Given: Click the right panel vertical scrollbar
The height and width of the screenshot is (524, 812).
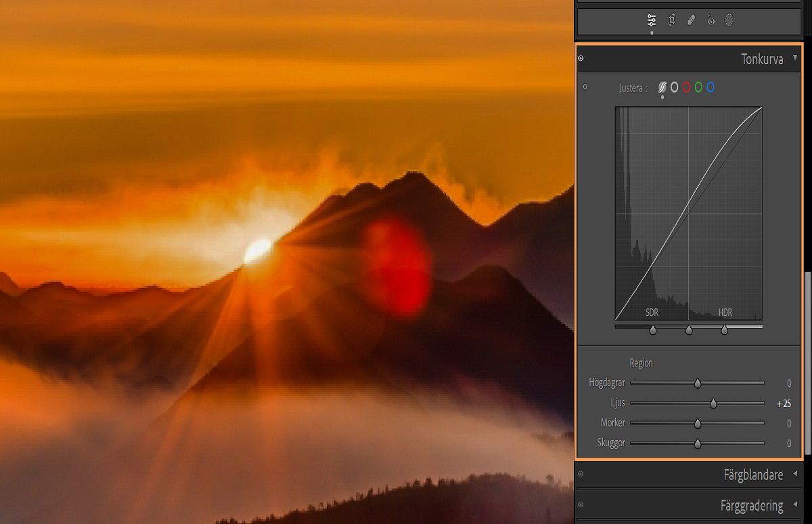Looking at the screenshot, I should [807, 364].
